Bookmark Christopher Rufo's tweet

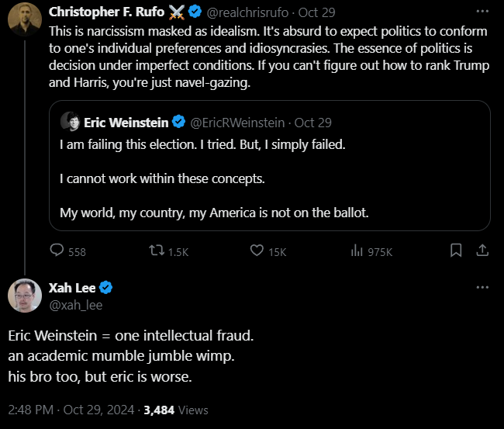pyautogui.click(x=456, y=251)
